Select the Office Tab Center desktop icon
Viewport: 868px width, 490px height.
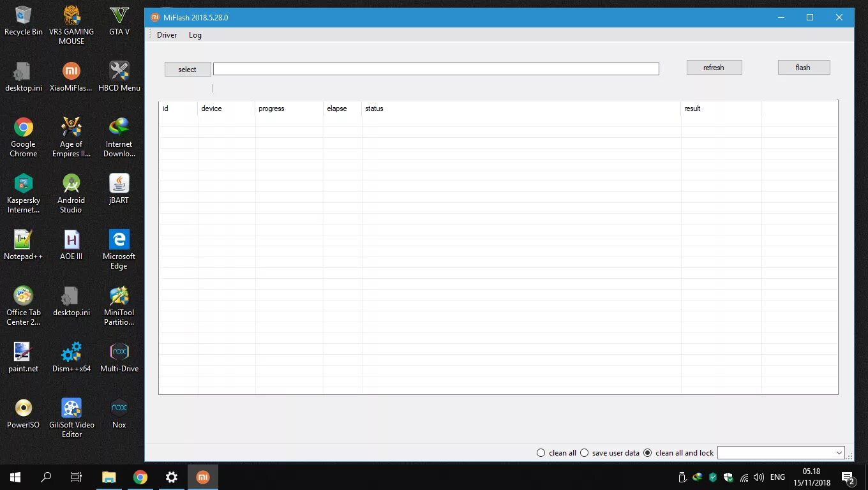(x=24, y=306)
